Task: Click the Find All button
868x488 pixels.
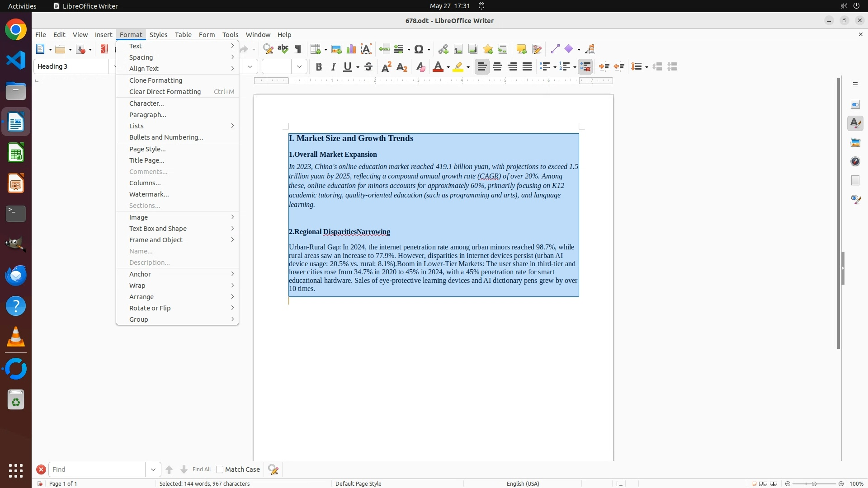Action: click(201, 469)
